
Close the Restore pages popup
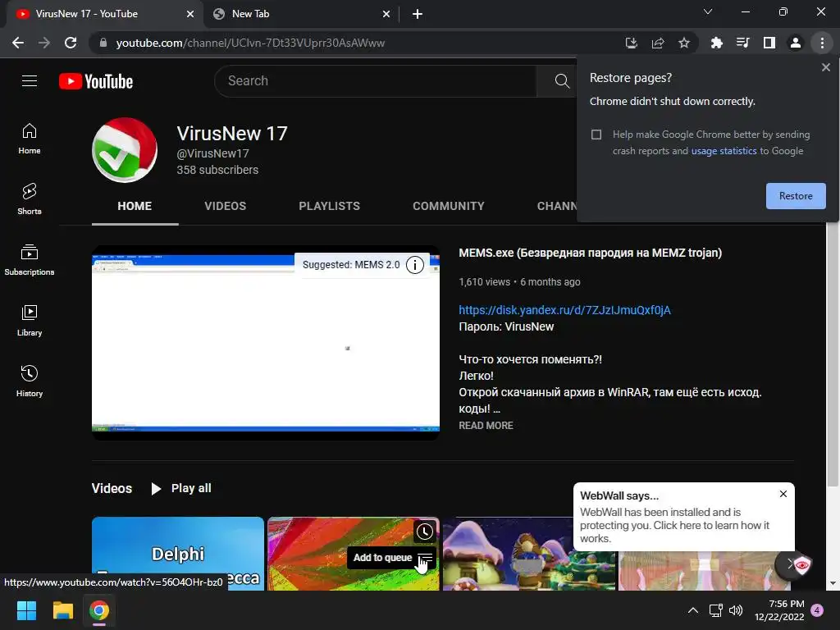(x=825, y=67)
